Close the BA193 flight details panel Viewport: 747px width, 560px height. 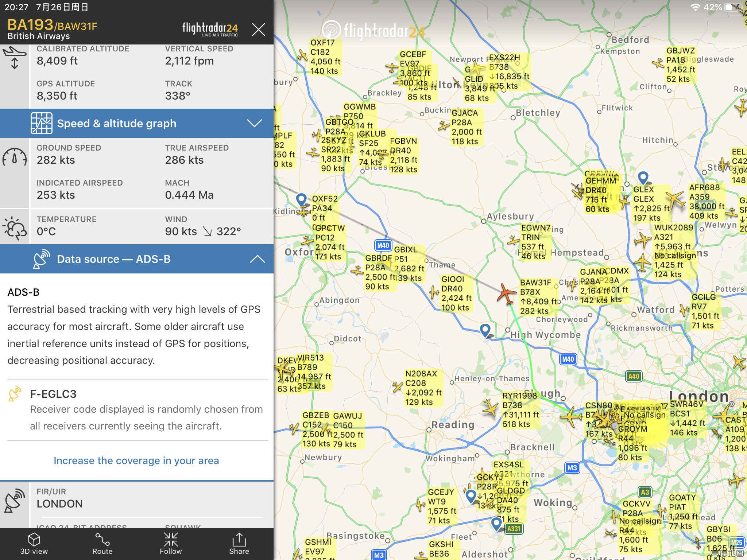(258, 29)
